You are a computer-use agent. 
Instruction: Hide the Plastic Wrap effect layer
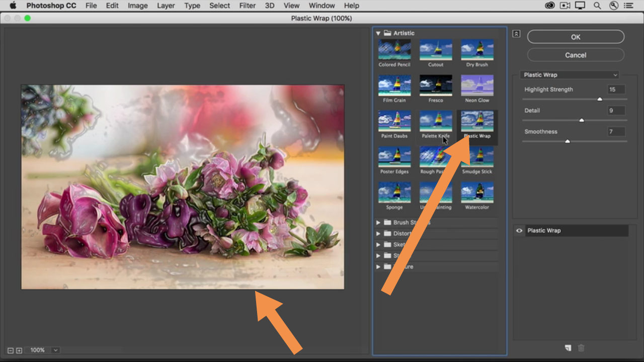519,231
